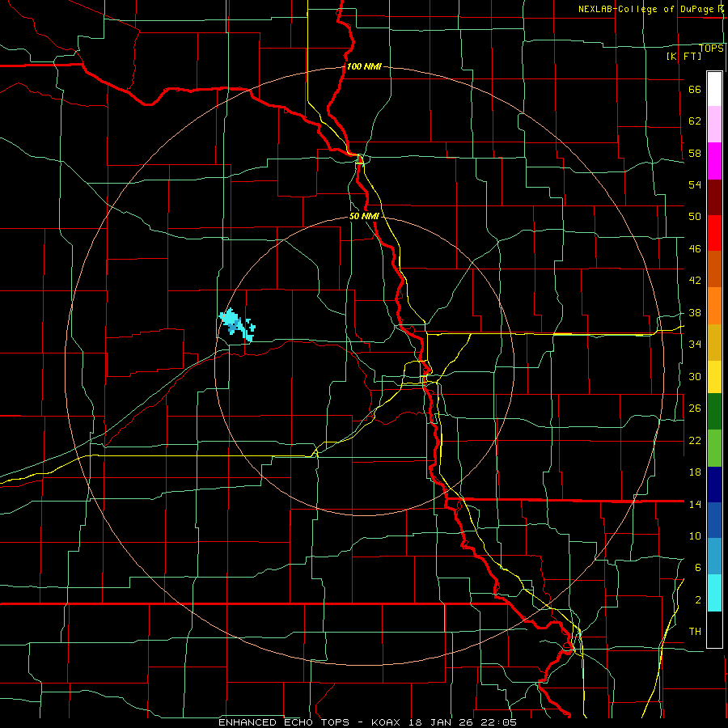Screen dimensions: 728x728
Task: Click the 18 legend value in the scale
Action: (695, 472)
